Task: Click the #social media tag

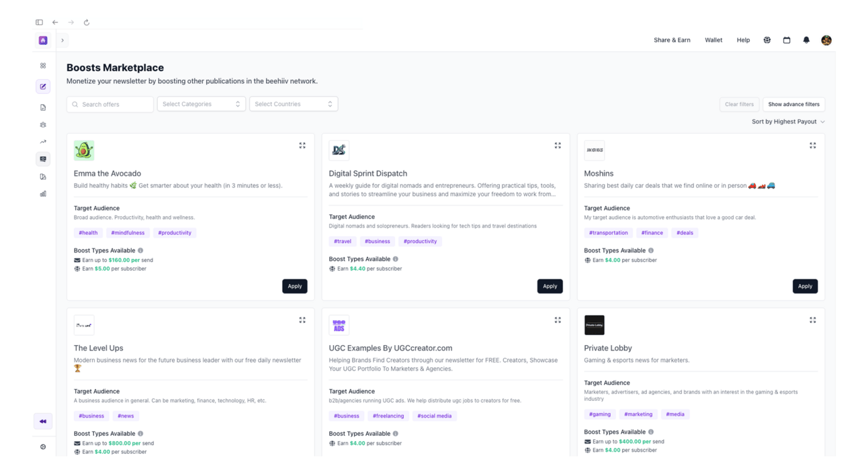Action: click(x=435, y=416)
